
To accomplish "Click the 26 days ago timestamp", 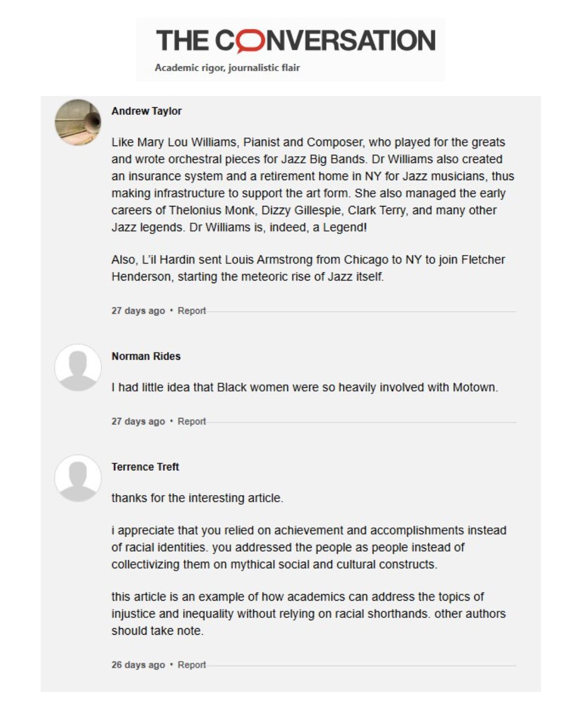I will click(138, 665).
